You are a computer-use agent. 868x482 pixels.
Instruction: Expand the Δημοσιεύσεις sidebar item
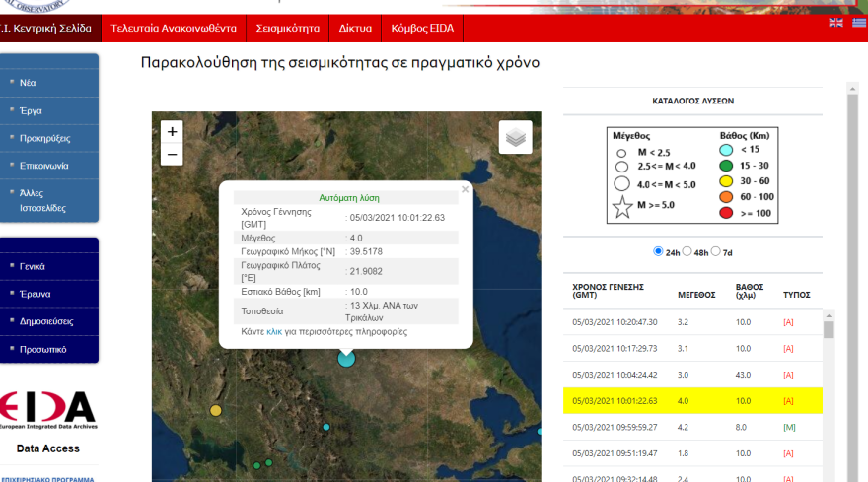point(46,321)
